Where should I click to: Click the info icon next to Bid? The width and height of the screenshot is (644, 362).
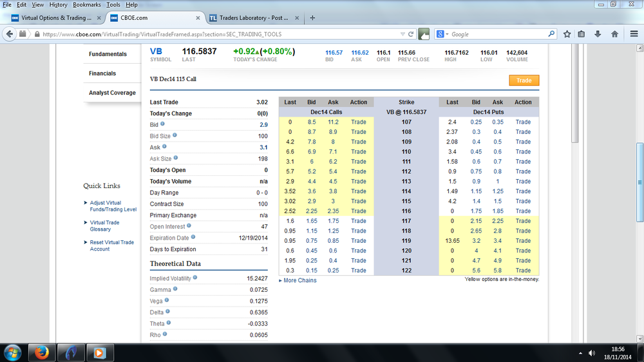click(x=162, y=124)
